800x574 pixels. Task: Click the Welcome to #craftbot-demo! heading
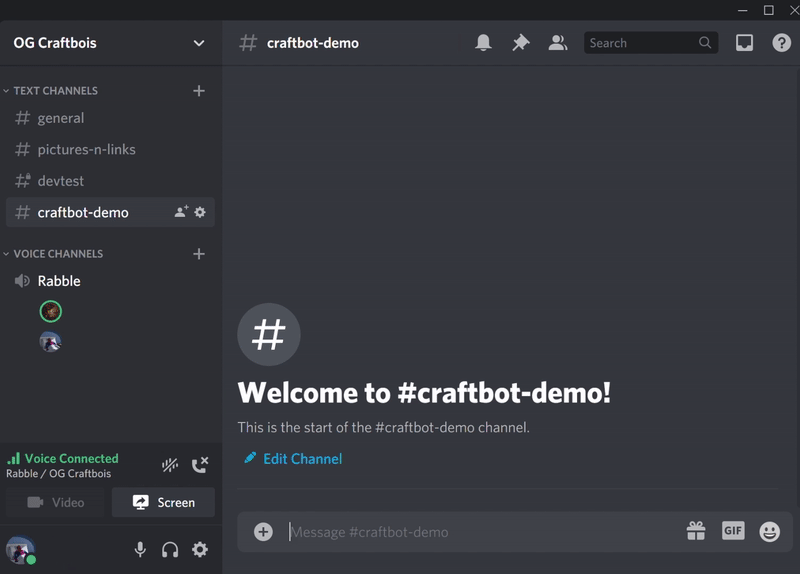(x=424, y=393)
